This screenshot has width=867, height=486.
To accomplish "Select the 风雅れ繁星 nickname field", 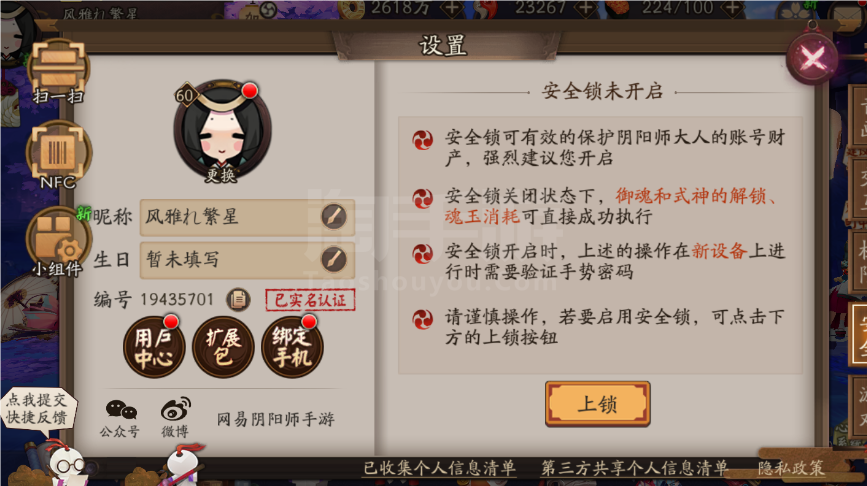I will 247,217.
